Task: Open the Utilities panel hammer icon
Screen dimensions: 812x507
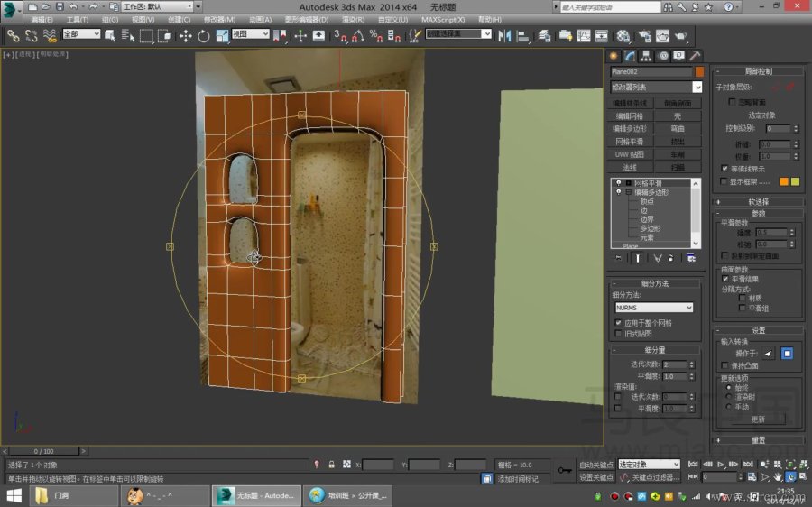Action: click(696, 56)
